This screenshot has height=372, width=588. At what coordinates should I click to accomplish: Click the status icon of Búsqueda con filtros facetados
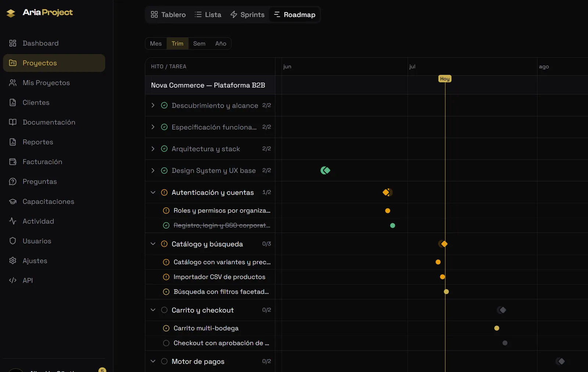(x=166, y=292)
